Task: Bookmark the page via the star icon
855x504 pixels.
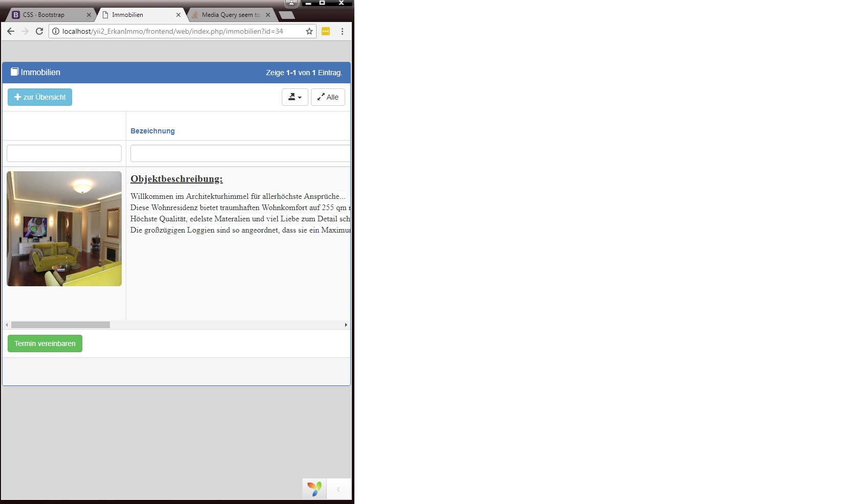Action: 309,31
